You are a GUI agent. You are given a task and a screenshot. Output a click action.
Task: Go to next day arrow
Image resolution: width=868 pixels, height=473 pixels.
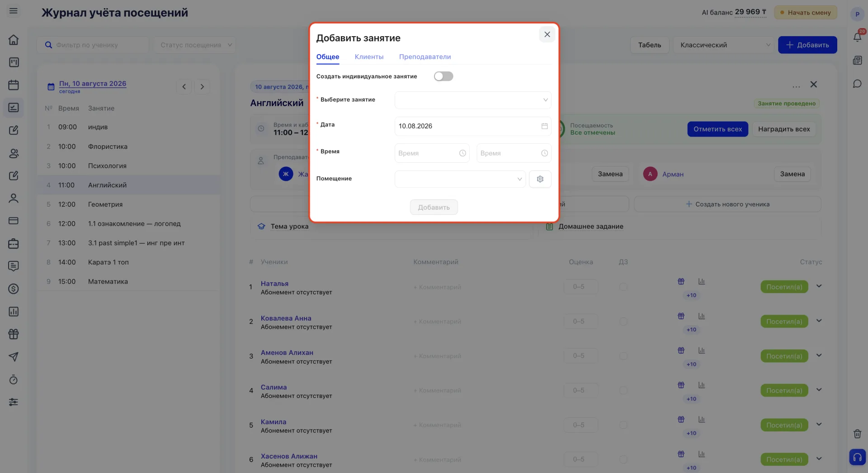click(x=202, y=87)
